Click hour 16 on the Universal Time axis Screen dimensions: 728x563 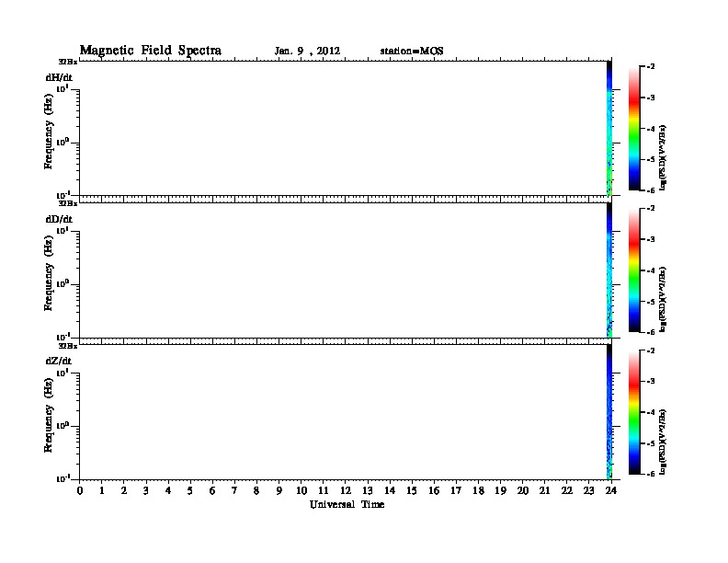[434, 490]
